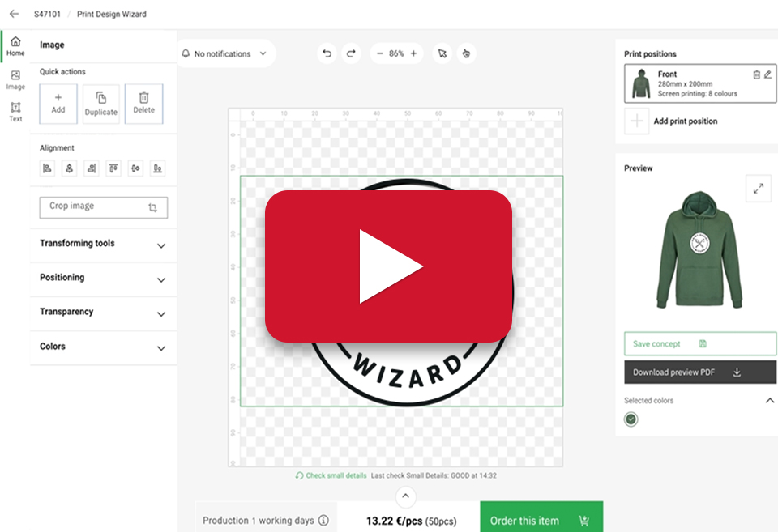
Task: Duplicate the selected image
Action: point(100,104)
